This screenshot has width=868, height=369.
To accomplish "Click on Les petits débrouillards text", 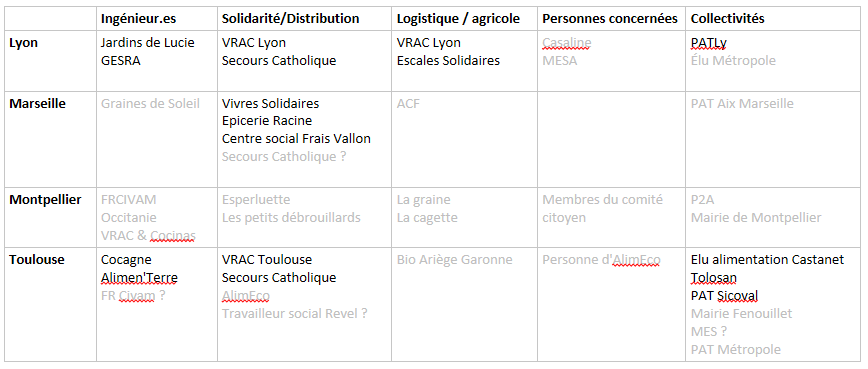I will tap(291, 217).
